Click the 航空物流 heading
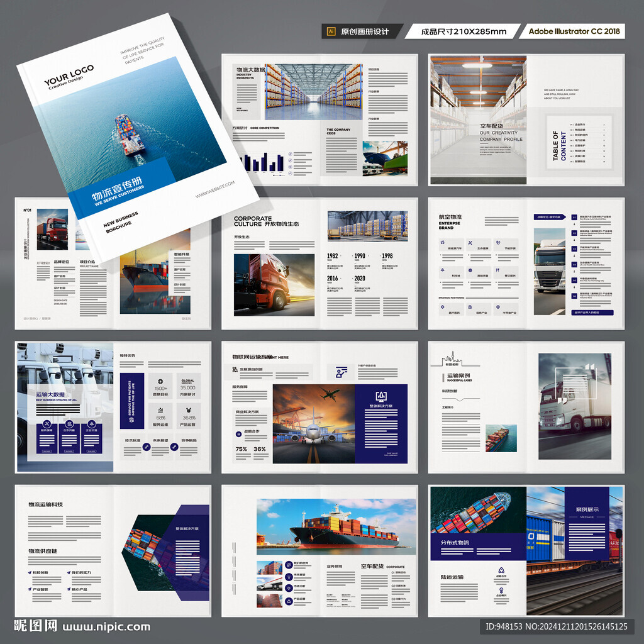 (450, 216)
